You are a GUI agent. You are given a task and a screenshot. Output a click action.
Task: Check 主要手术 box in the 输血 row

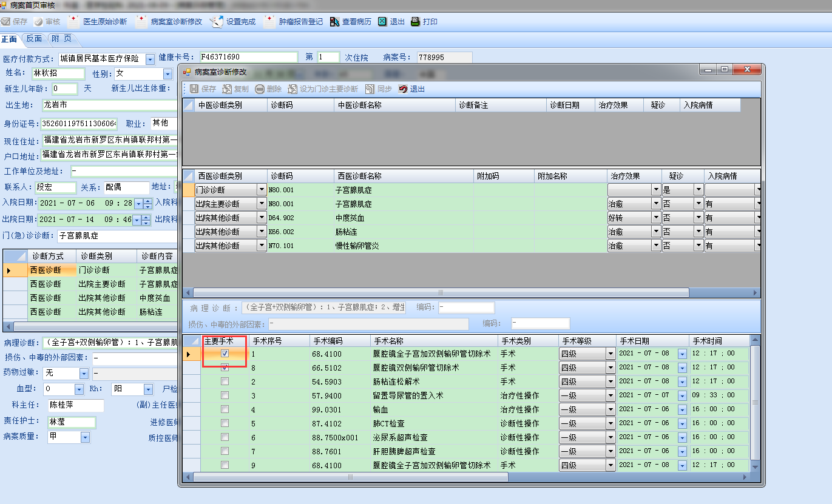tap(225, 409)
